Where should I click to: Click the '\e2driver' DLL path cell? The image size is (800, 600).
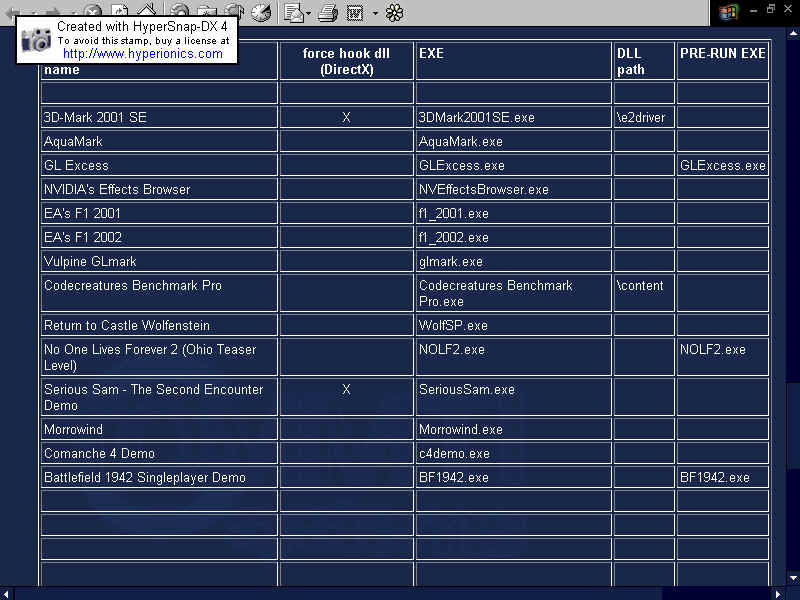(644, 117)
